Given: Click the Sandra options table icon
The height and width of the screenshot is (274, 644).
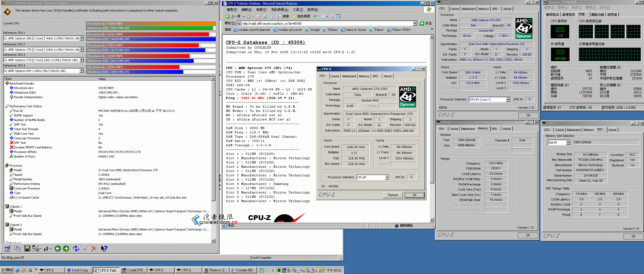Looking at the screenshot, I should (7, 249).
